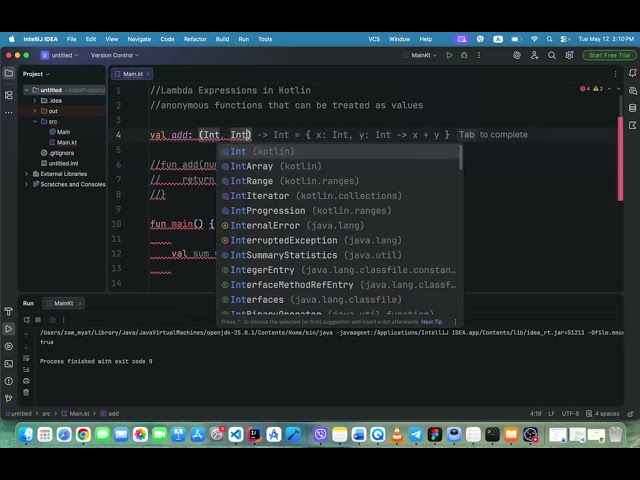Expand Scratches and Consoles node

point(27,184)
